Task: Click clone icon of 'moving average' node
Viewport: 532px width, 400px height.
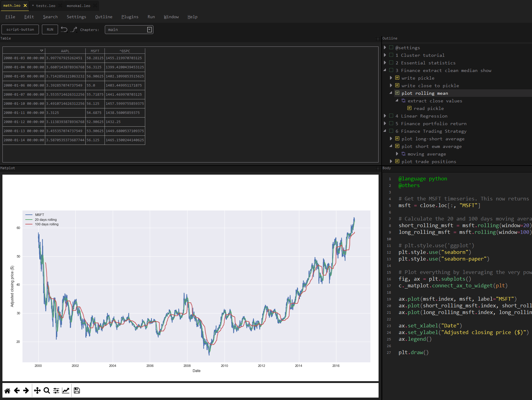Action: point(403,154)
